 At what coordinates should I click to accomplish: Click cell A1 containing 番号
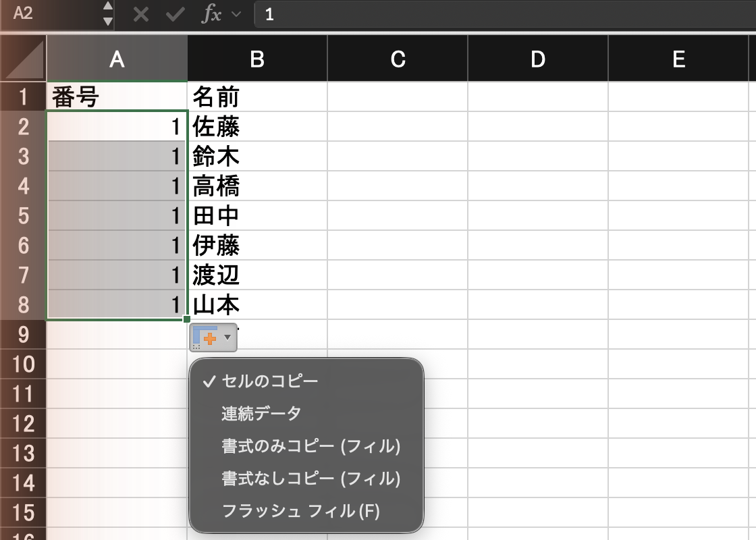[x=117, y=97]
